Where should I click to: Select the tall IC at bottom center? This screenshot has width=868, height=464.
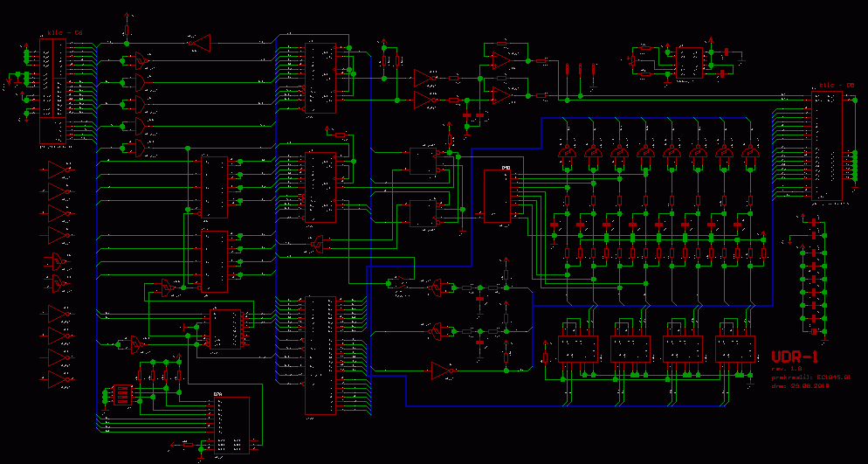pos(319,355)
